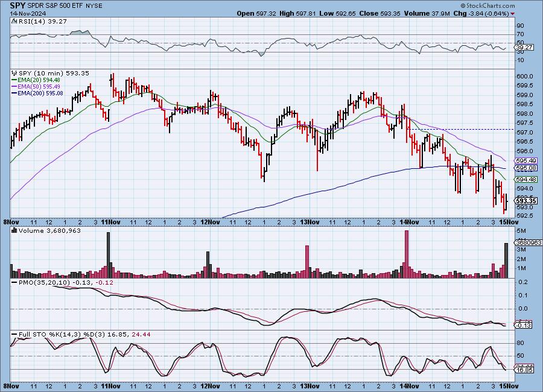Click the 8Nov label under the price panel
Viewport: 543px width, 392px height.
point(11,221)
